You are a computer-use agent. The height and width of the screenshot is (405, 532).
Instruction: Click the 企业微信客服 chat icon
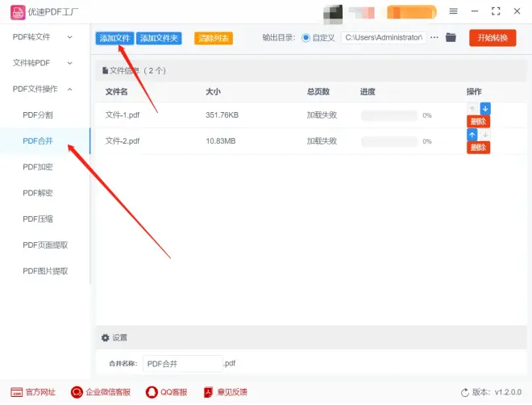(x=77, y=392)
